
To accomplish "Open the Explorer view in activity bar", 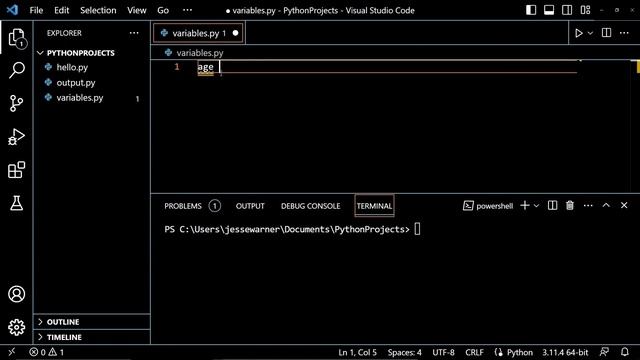I will tap(16, 38).
